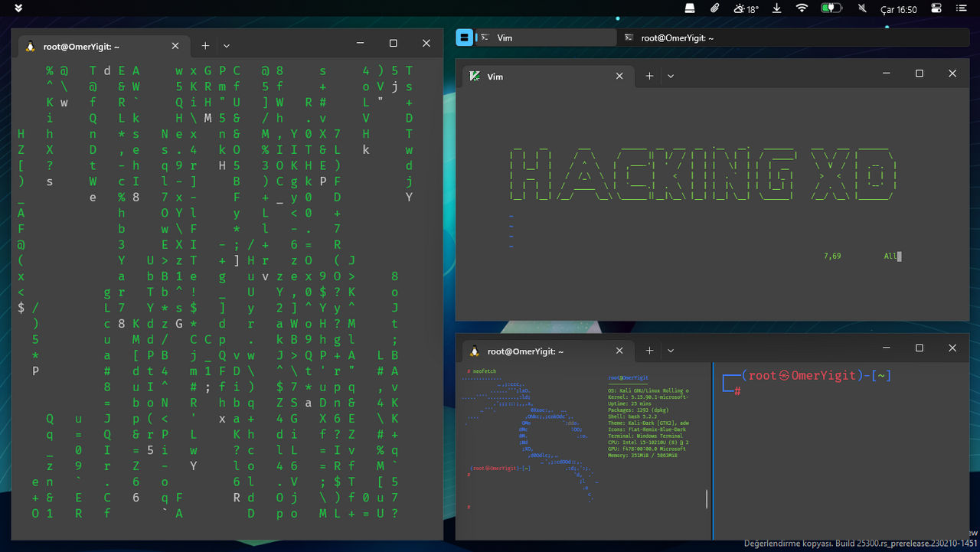Click the download icon in the top bar
Screen dimensions: 980x552
pos(776,9)
